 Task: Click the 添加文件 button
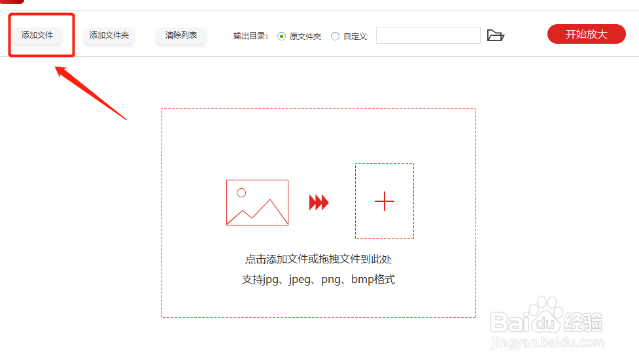point(37,35)
